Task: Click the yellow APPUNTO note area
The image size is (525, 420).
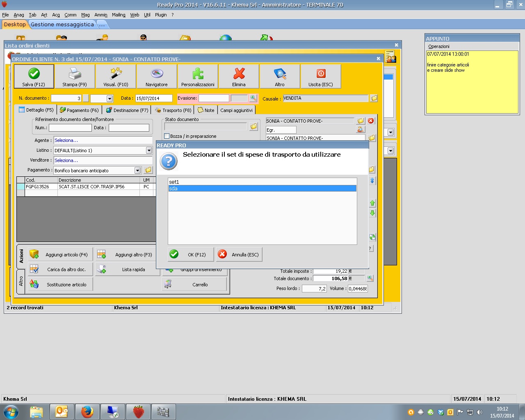Action: click(472, 82)
